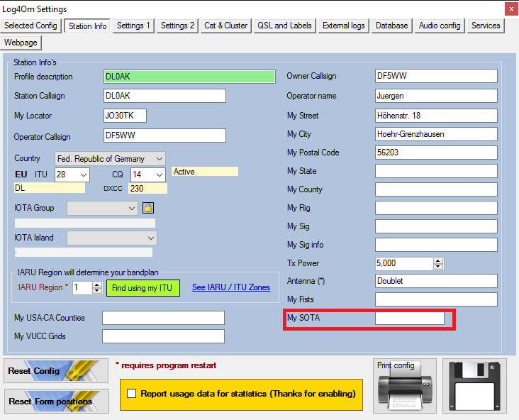Screen dimensions: 519x420
Task: Click the My SOTA field
Action: (x=410, y=318)
